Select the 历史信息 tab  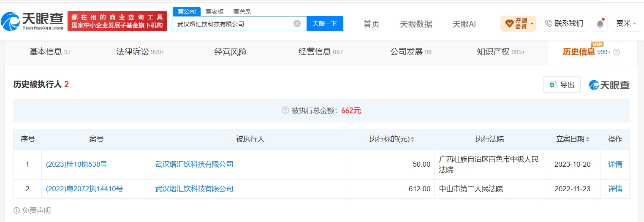click(591, 52)
